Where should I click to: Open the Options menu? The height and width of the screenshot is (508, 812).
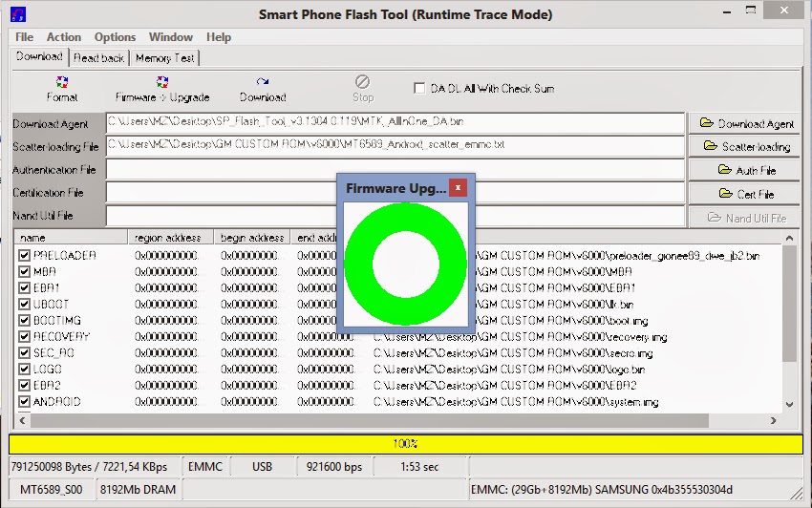tap(115, 37)
